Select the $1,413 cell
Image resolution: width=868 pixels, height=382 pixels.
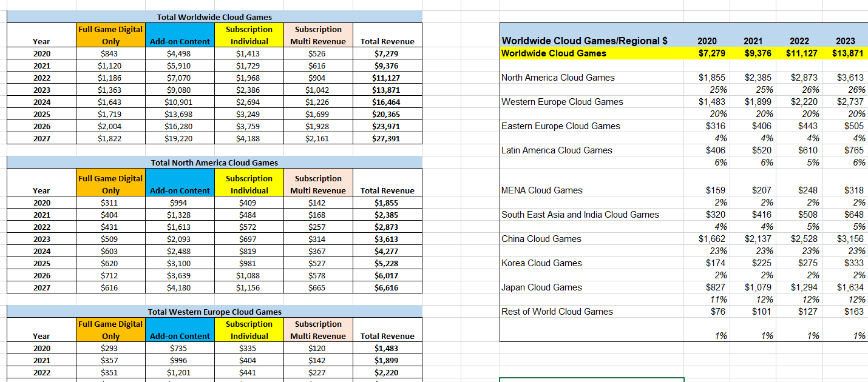(x=249, y=53)
